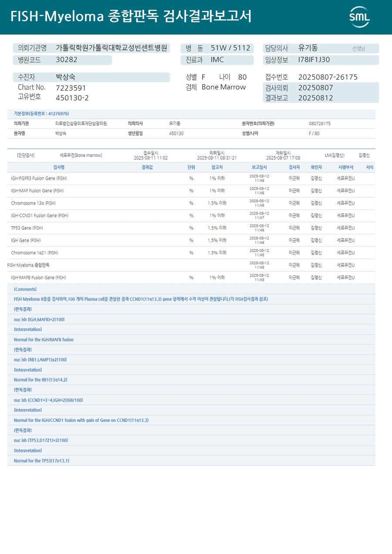392x554 pixels.
Task: Click 기본정보 registration number 41276976 heading
Action: coord(41,114)
